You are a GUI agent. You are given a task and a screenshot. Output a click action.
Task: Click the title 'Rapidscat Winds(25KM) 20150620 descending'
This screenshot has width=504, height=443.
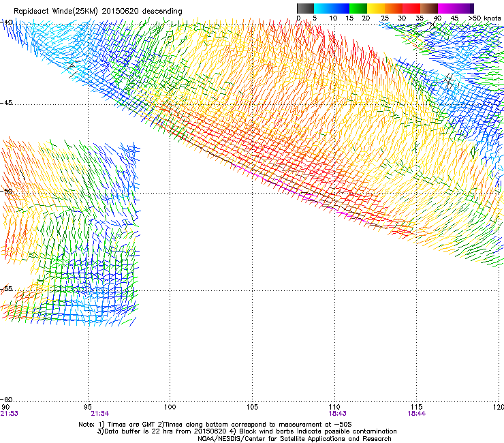click(x=97, y=12)
